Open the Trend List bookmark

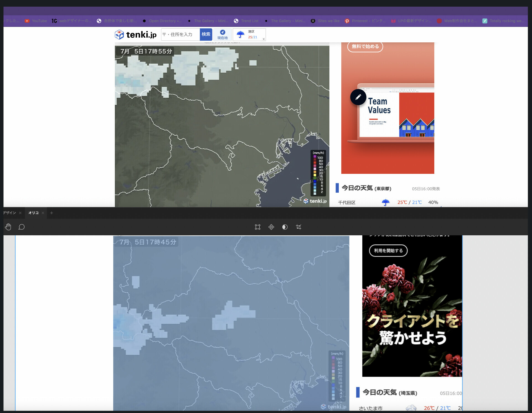coord(246,21)
